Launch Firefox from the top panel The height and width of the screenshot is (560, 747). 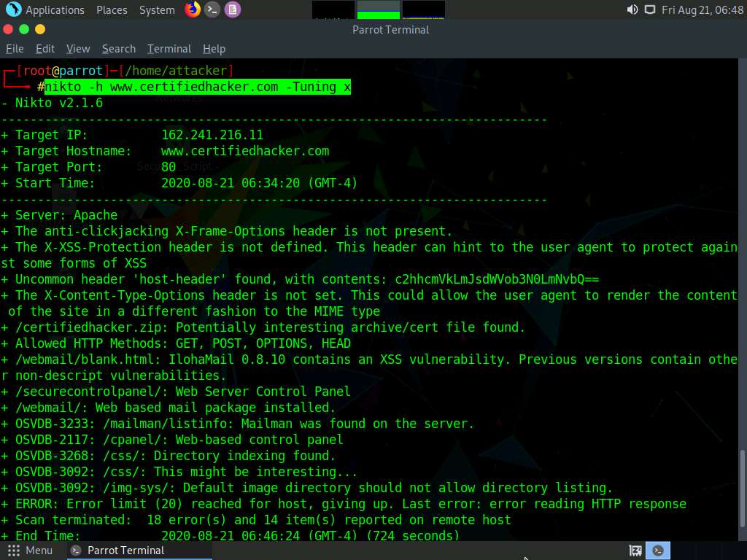tap(193, 9)
